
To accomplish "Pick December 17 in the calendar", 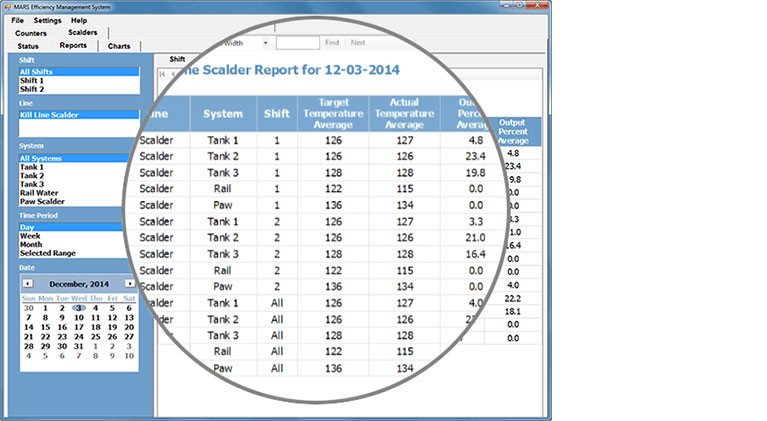I will point(78,327).
